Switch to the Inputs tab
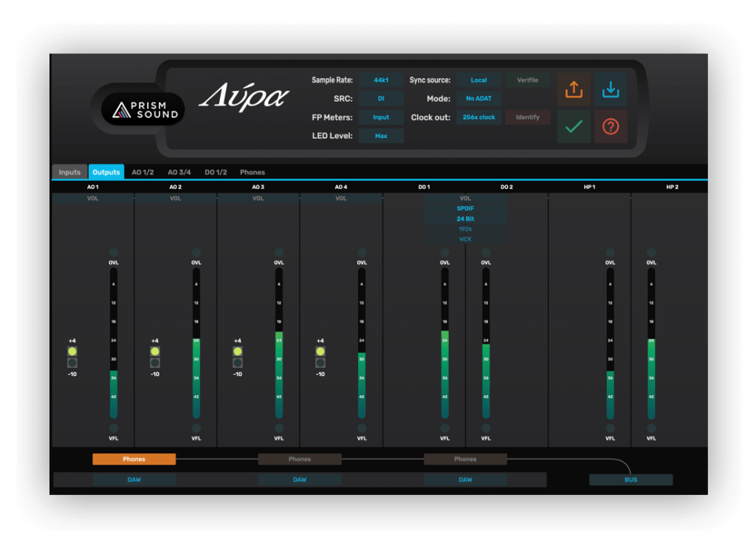The height and width of the screenshot is (543, 756). click(x=69, y=171)
